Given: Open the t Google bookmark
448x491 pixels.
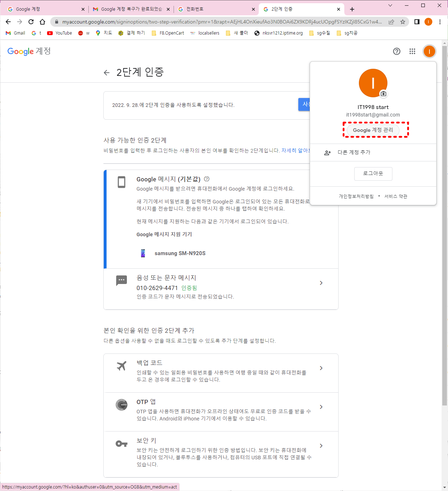Looking at the screenshot, I should [x=36, y=33].
